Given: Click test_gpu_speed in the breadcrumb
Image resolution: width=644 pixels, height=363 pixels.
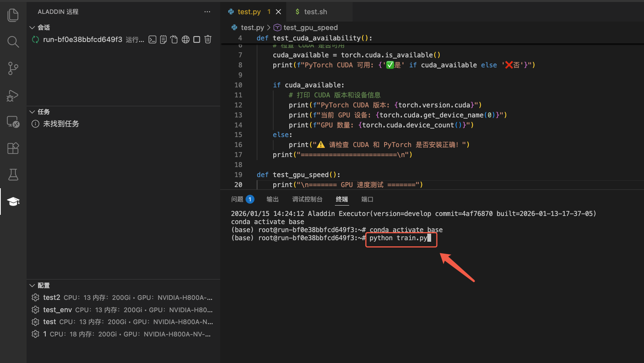Looking at the screenshot, I should pos(310,27).
